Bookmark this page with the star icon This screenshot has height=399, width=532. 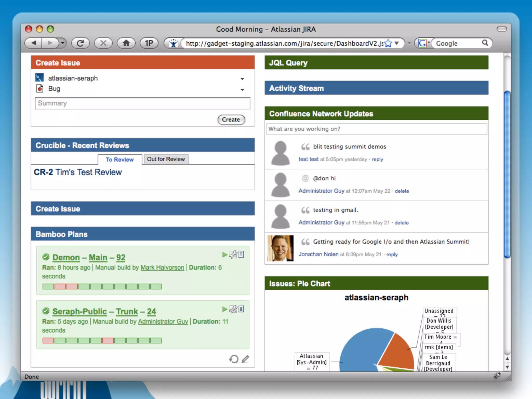388,43
